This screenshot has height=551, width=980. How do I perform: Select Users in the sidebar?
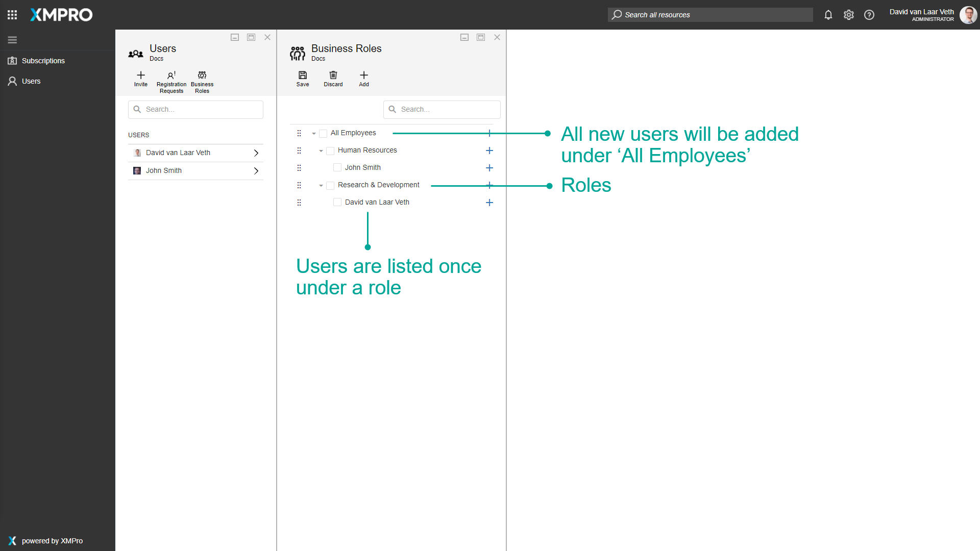pyautogui.click(x=31, y=81)
